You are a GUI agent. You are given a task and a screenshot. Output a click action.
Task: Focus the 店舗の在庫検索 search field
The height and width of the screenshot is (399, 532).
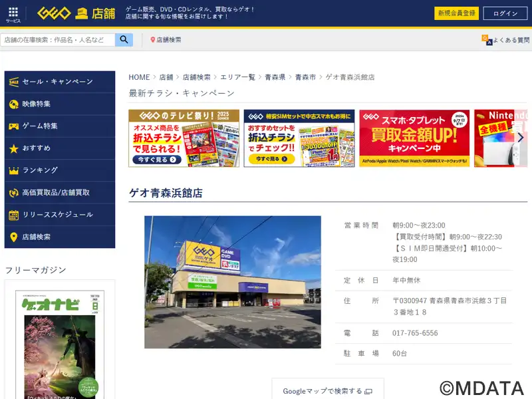click(x=58, y=40)
